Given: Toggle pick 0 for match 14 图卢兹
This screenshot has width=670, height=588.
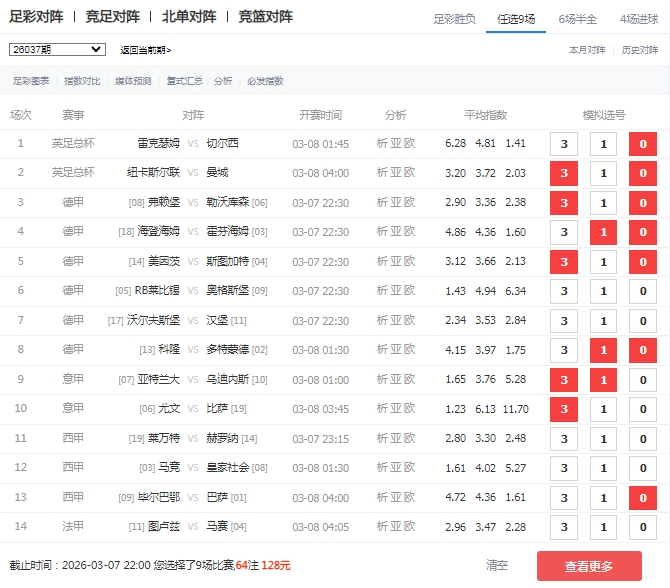Looking at the screenshot, I should [642, 528].
